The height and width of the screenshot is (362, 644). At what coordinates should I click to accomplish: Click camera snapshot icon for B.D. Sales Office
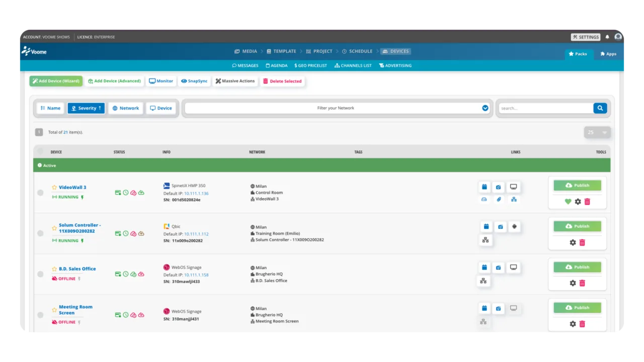pos(499,267)
